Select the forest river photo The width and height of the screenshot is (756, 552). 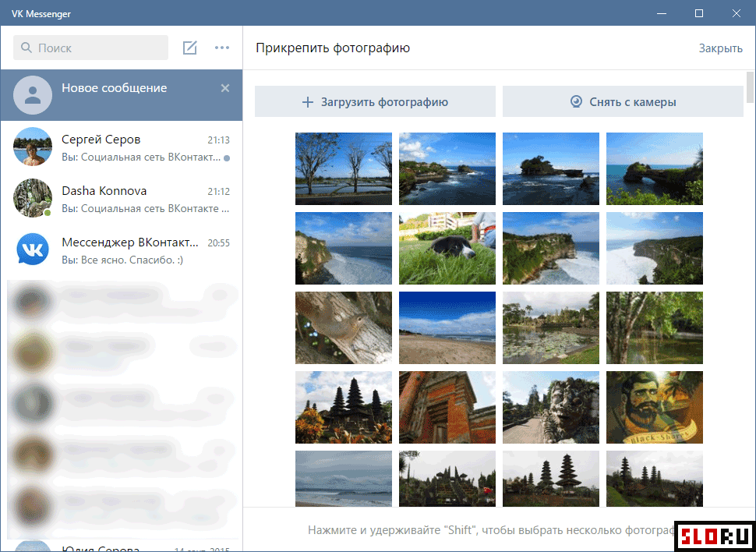655,327
